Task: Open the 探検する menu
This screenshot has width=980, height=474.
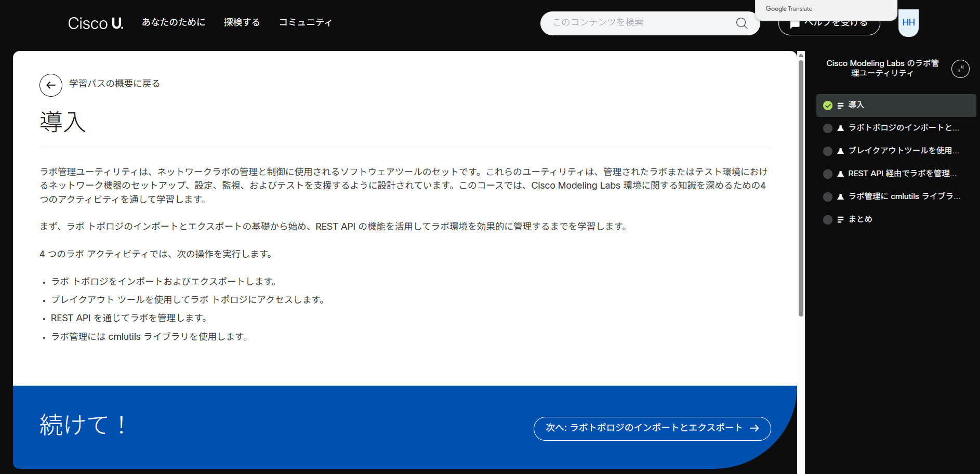Action: [x=242, y=22]
